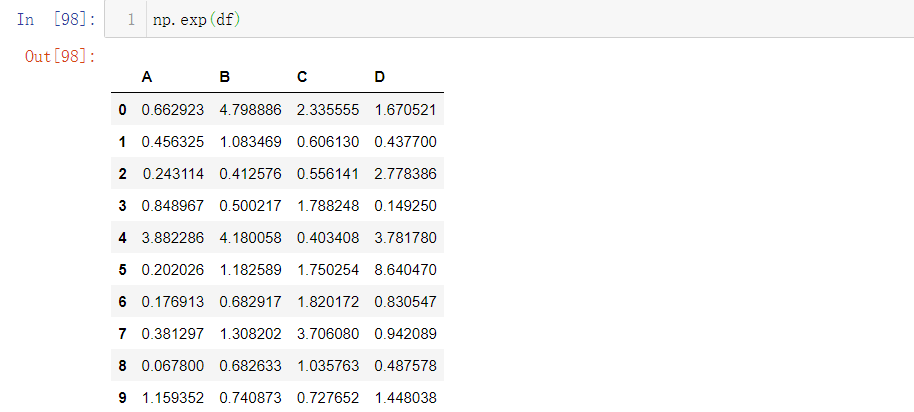Viewport: 914px width, 412px height.
Task: Click cell value 3.706080
Action: [328, 334]
